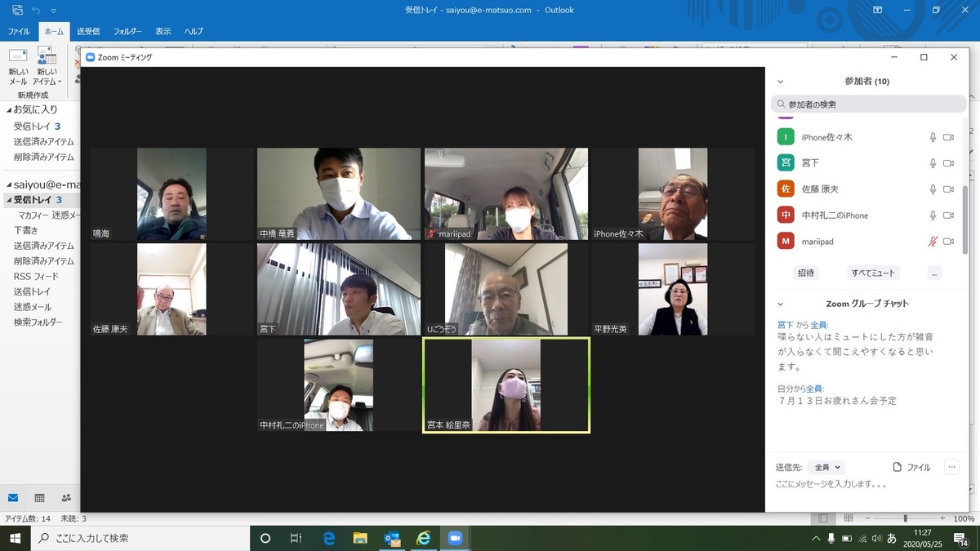This screenshot has height=551, width=980.
Task: Open Outlook フォルダー tab
Action: click(127, 31)
